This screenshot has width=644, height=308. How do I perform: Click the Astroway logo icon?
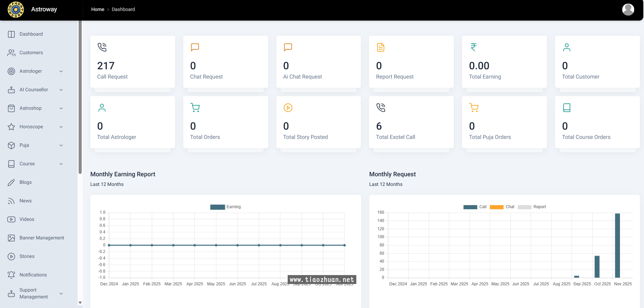[x=16, y=10]
